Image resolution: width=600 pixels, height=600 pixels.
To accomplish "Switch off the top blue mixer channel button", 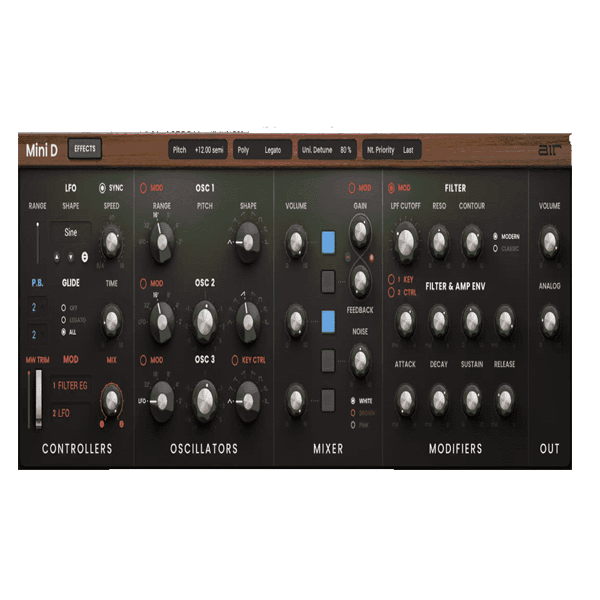I will tap(328, 242).
